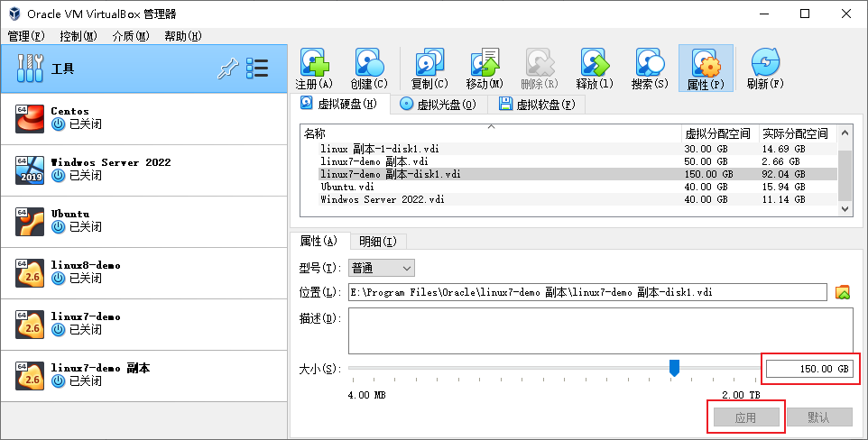Toggle the Properties (属性) toolbar icon
The width and height of the screenshot is (868, 440).
pyautogui.click(x=706, y=69)
